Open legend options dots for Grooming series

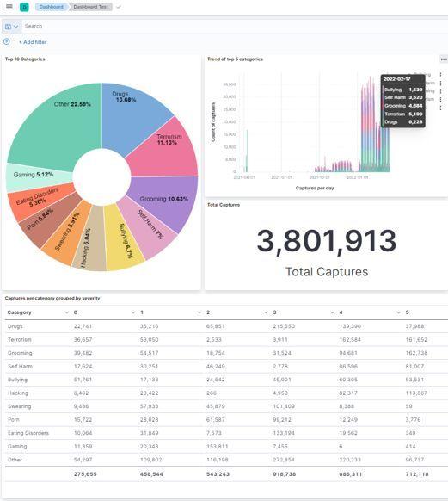(x=440, y=91)
